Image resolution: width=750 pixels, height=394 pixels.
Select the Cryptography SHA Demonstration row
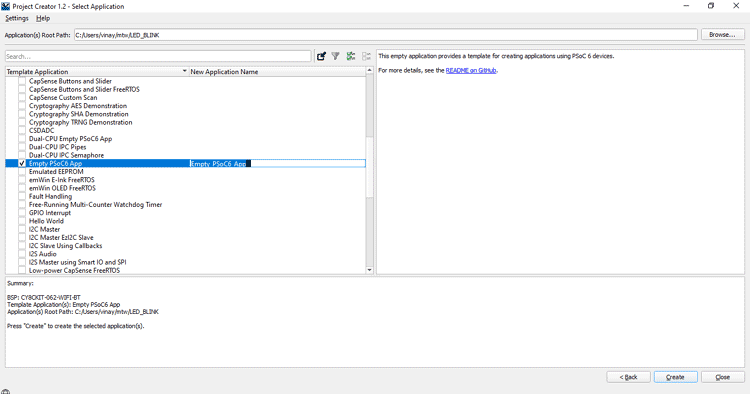click(x=78, y=114)
